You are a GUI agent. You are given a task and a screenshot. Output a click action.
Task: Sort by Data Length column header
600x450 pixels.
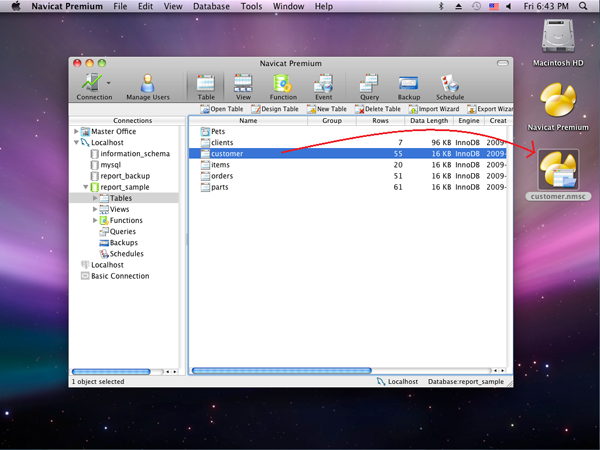click(x=429, y=121)
